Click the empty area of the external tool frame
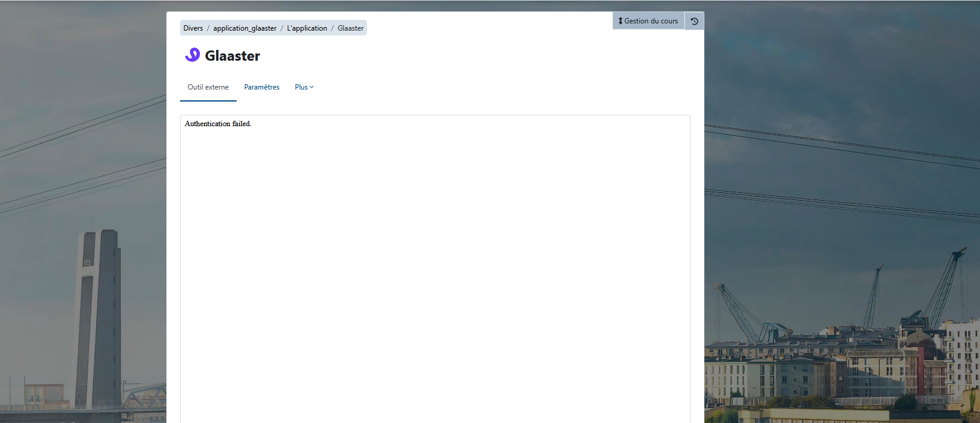980x423 pixels. tap(435, 270)
